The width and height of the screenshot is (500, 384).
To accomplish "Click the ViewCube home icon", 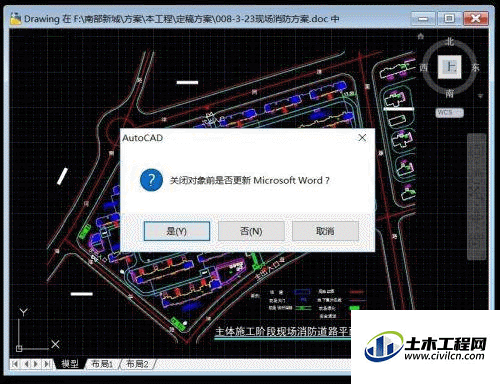I will pos(421,36).
